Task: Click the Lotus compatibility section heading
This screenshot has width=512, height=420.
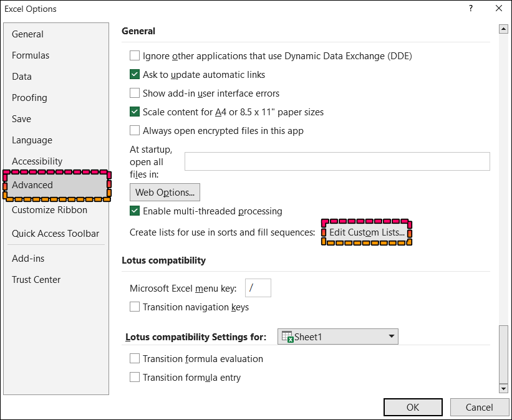Action: (x=163, y=260)
